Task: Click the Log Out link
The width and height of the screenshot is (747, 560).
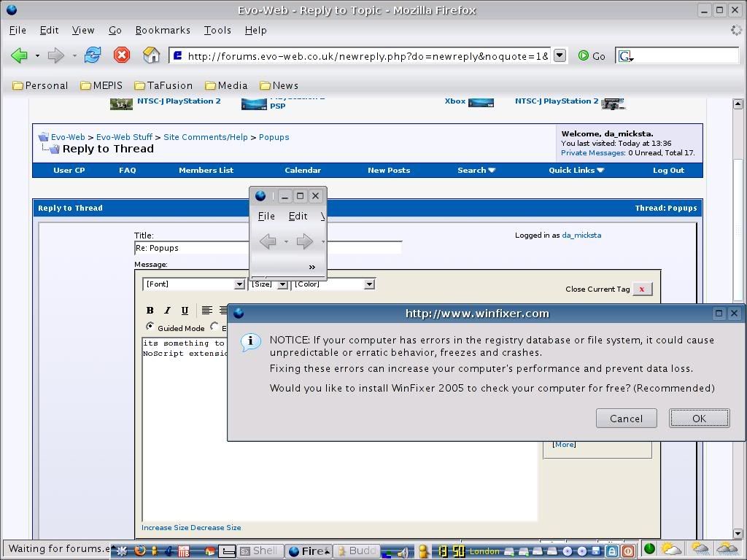Action: coord(668,171)
